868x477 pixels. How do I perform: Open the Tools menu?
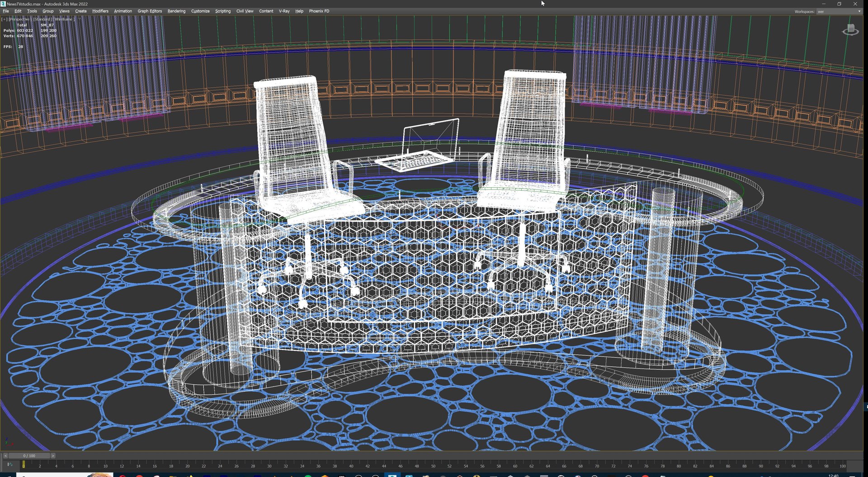pyautogui.click(x=32, y=11)
